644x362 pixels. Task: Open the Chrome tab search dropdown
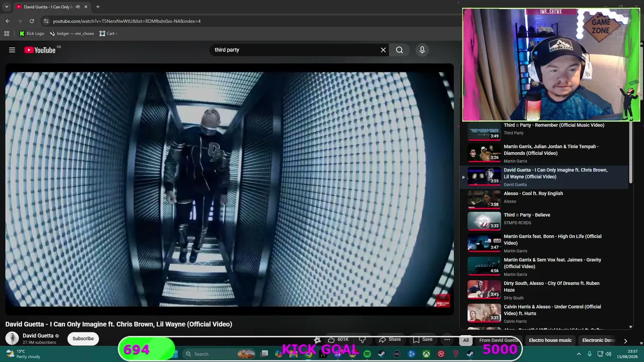pyautogui.click(x=7, y=7)
